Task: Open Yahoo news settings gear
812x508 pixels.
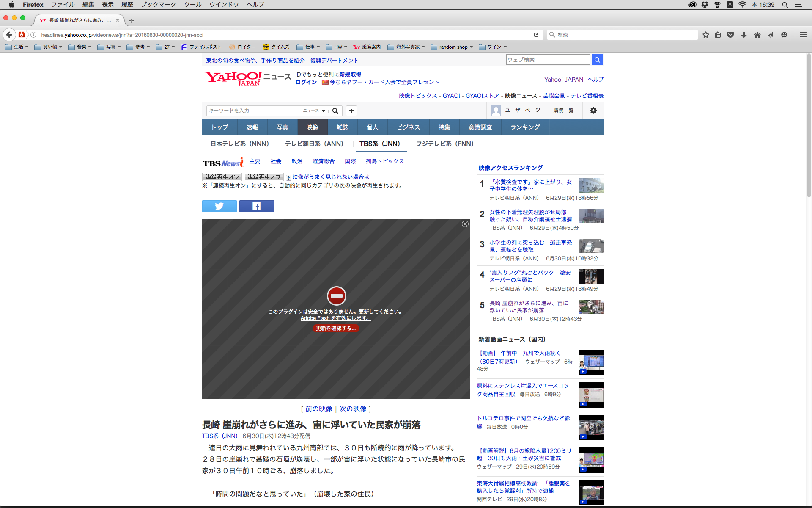Action: (593, 110)
